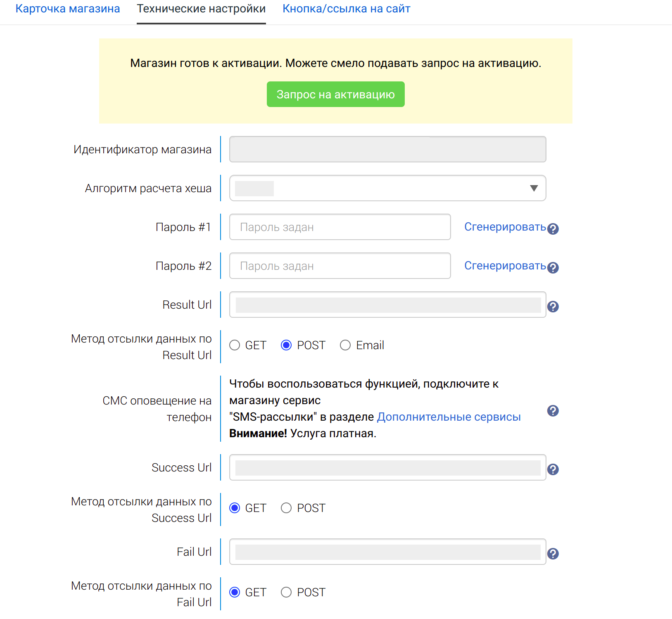The image size is (672, 619).
Task: Click help icon next to Пароль #2
Action: pos(553,268)
